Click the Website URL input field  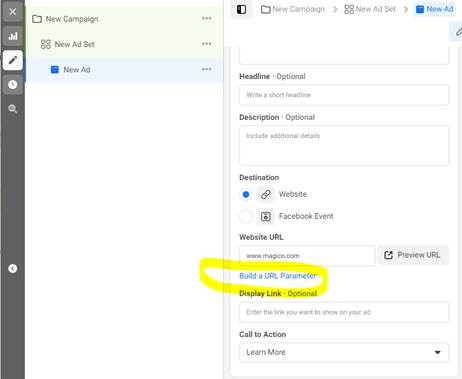pos(307,256)
